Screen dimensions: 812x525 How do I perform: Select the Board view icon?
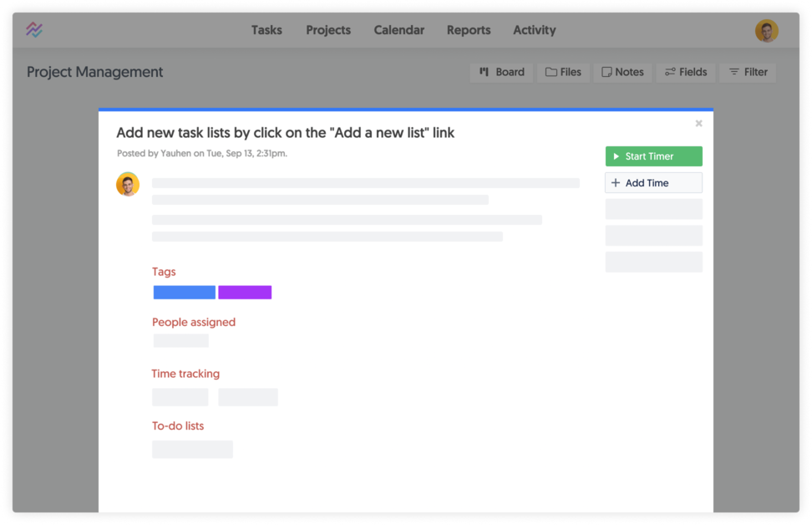coord(485,72)
